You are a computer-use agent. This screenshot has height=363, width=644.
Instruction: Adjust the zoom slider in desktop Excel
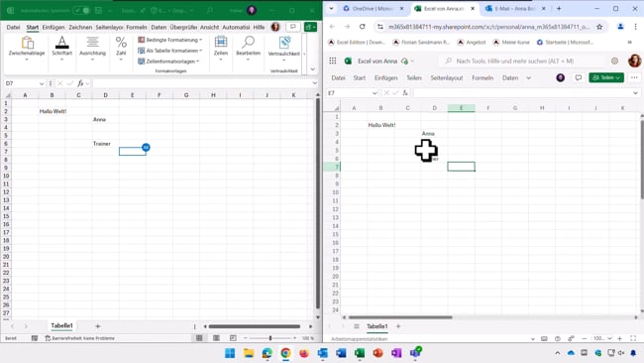tap(270, 338)
